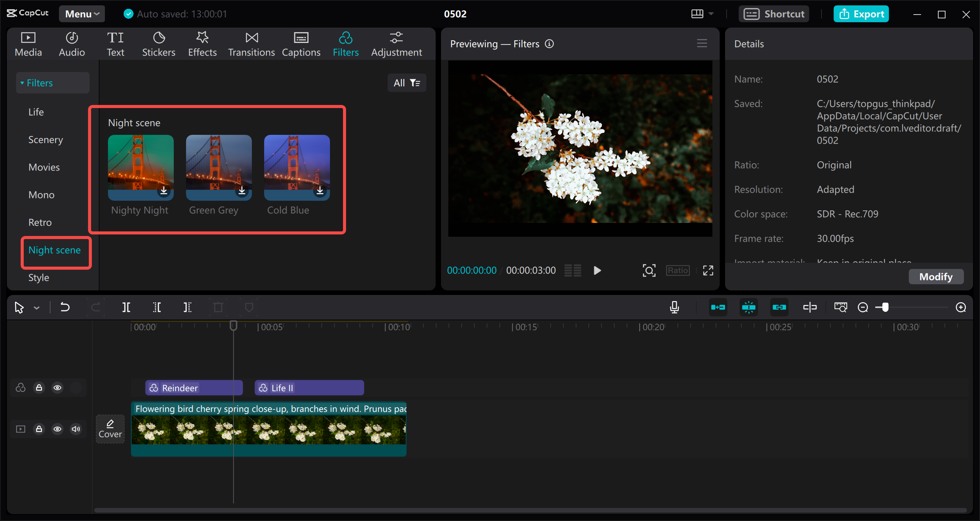Switch to the Text tab
This screenshot has height=521, width=980.
[115, 43]
